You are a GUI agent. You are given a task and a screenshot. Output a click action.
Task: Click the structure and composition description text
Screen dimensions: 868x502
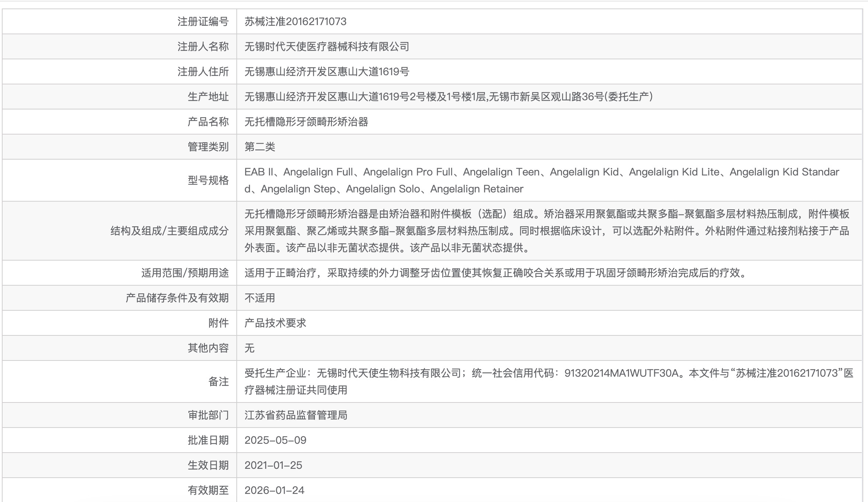tap(546, 231)
